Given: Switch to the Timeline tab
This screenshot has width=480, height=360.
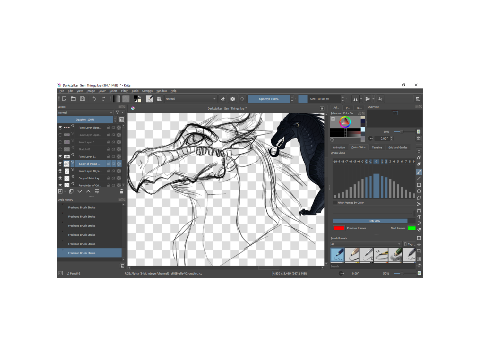Looking at the screenshot, I should (x=377, y=147).
